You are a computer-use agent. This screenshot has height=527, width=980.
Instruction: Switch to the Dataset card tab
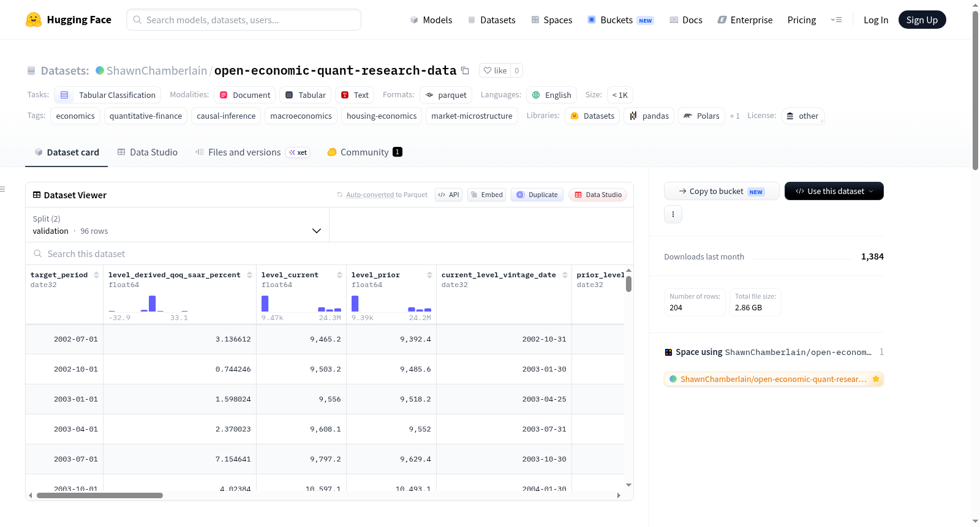[x=66, y=152]
